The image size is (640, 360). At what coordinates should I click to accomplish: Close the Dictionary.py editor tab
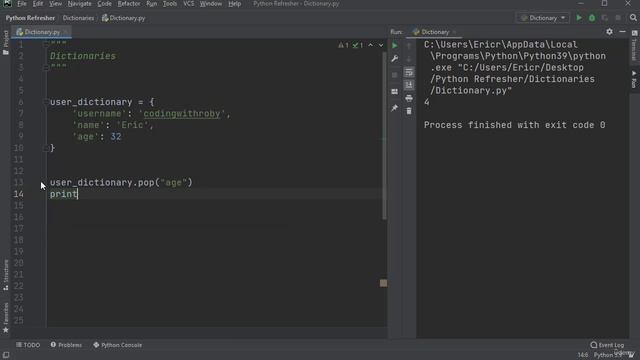click(x=66, y=32)
